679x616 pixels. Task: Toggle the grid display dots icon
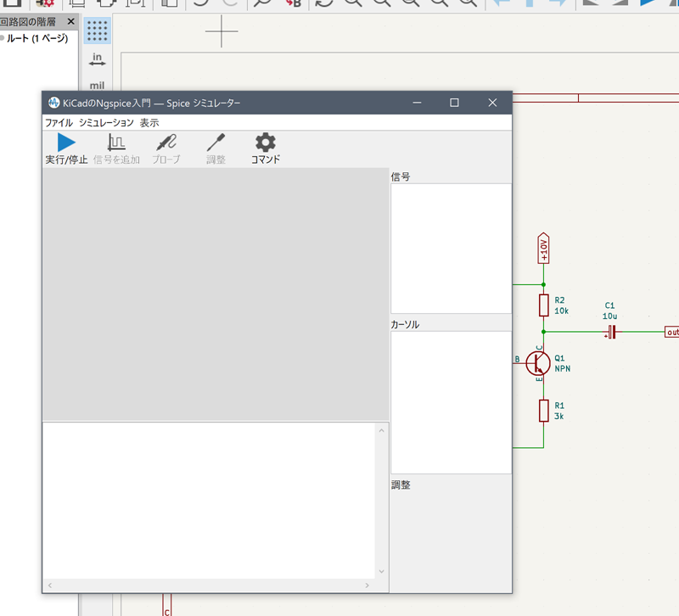coord(97,31)
